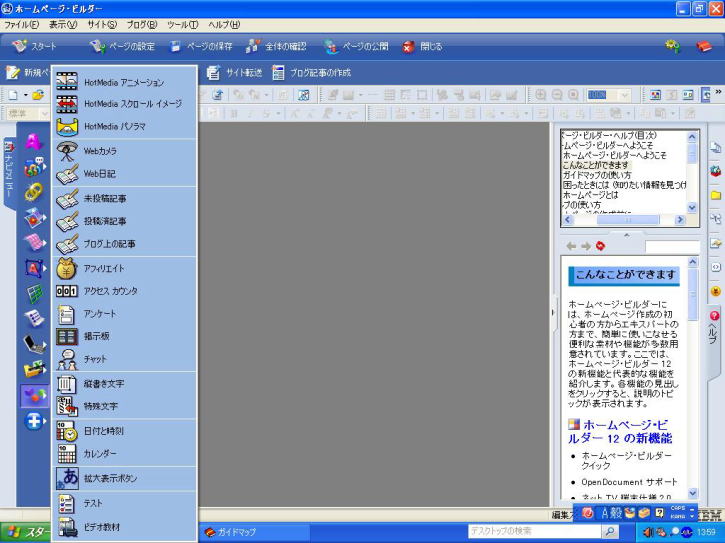Click the アクセス カウンタ 001 icon
Viewport: 725px width, 543px height.
[67, 291]
